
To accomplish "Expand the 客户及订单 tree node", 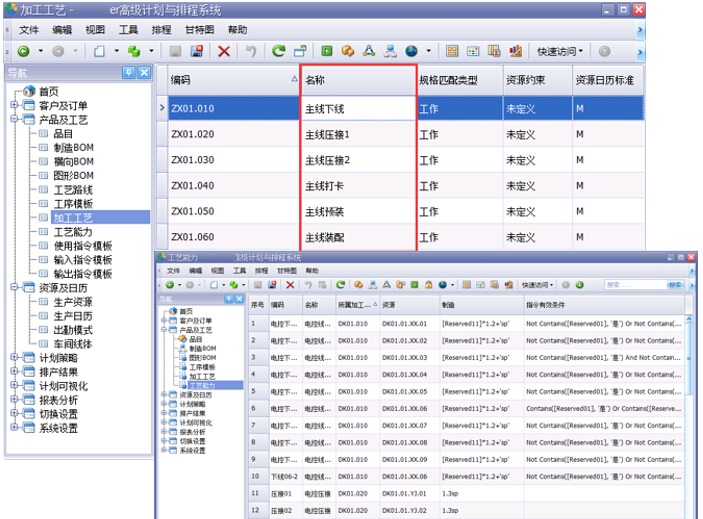I will (x=14, y=105).
